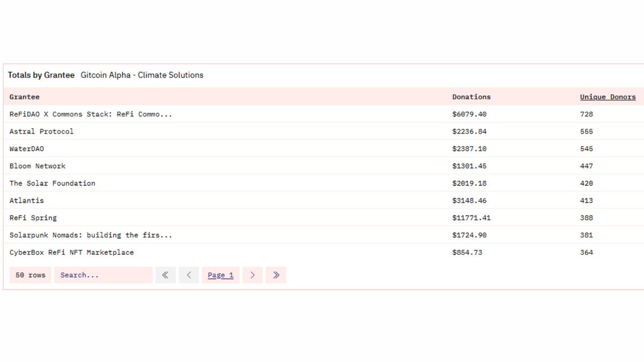The height and width of the screenshot is (362, 644).
Task: Select Gitcoin Alpha - Climate Solutions subtitle
Action: click(x=142, y=75)
